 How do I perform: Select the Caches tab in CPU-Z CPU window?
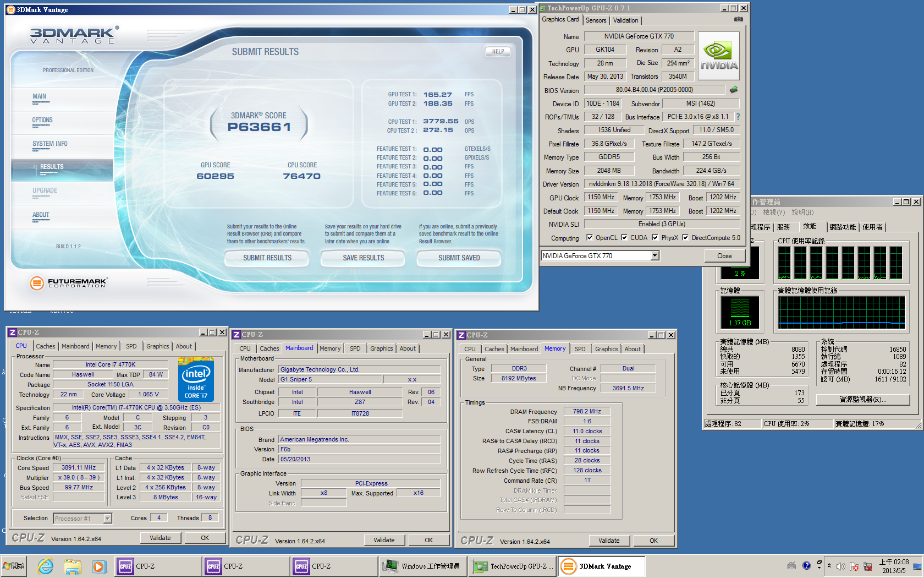click(x=46, y=346)
